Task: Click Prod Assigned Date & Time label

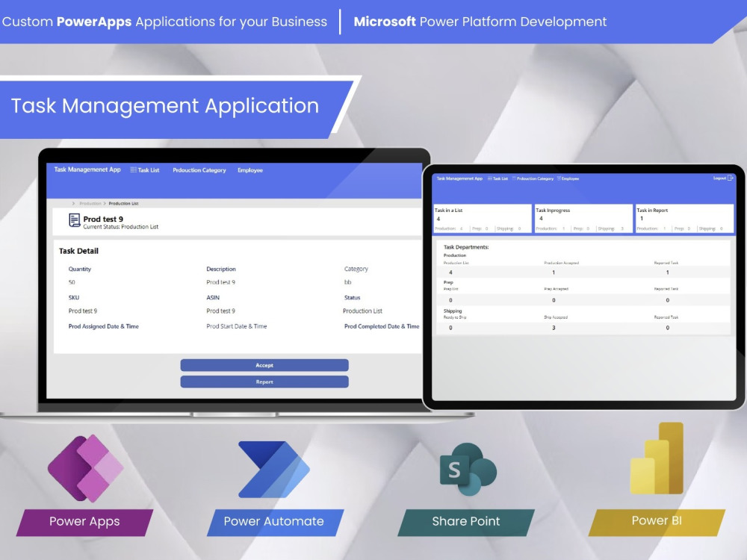Action: point(103,327)
